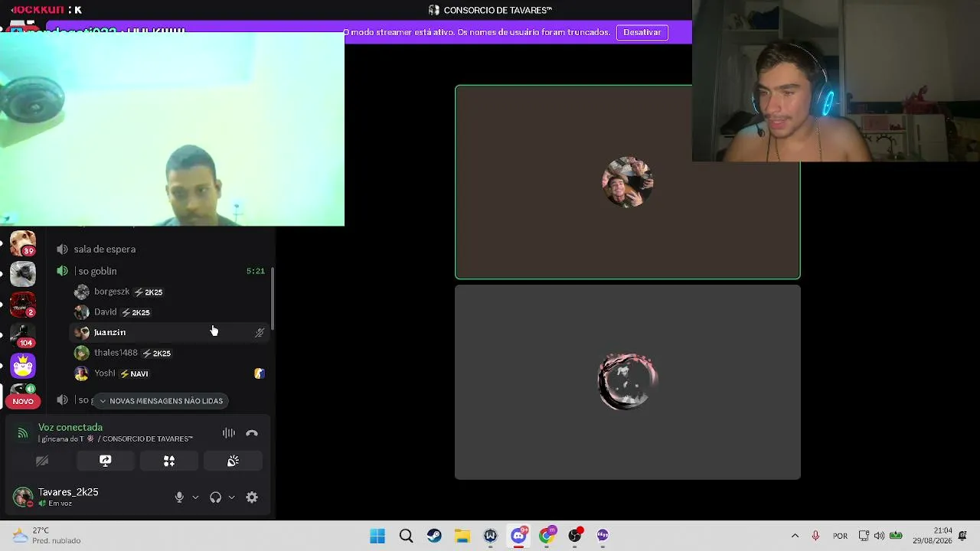This screenshot has width=980, height=551.
Task: Click the red NOVO unread indicator
Action: pos(23,401)
